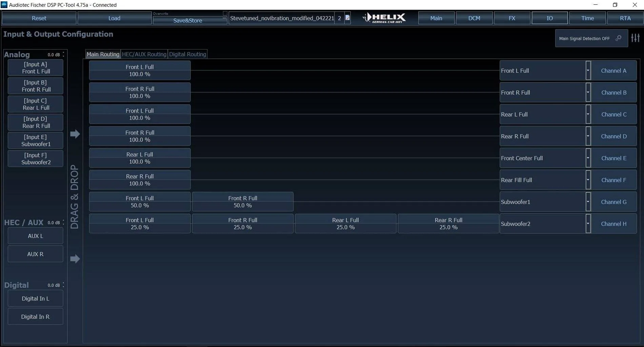Click Rear L Full 25% routing for Subwoofer2
The image size is (644, 347).
tap(345, 224)
